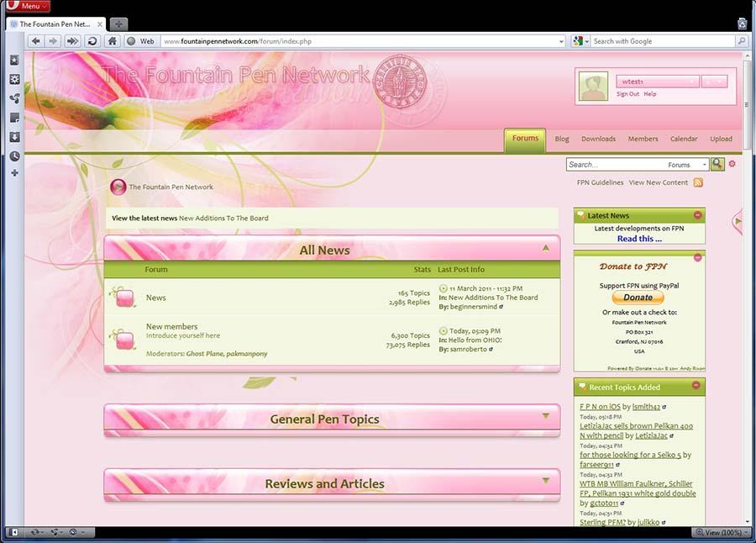The image size is (756, 543).
Task: Switch to the Members tab
Action: (x=643, y=139)
